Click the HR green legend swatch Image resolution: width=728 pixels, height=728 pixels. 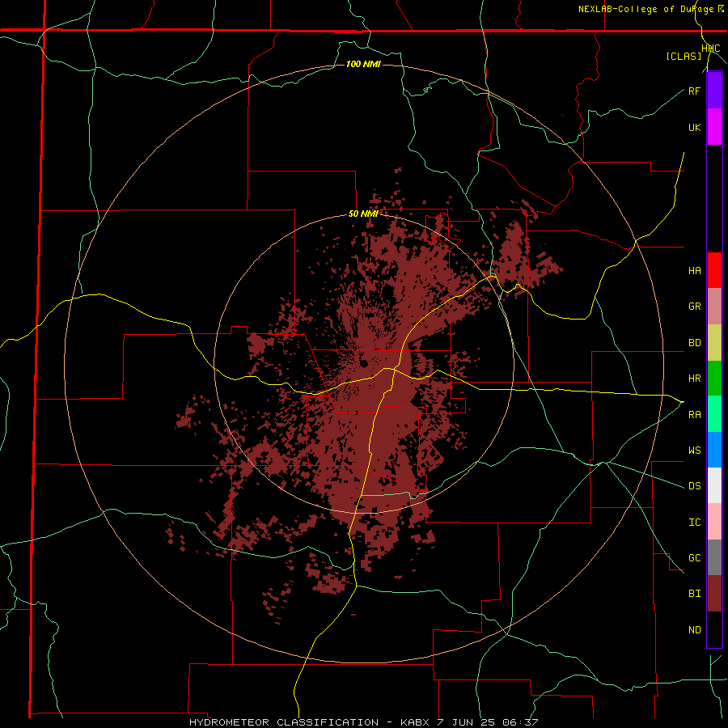tap(714, 378)
